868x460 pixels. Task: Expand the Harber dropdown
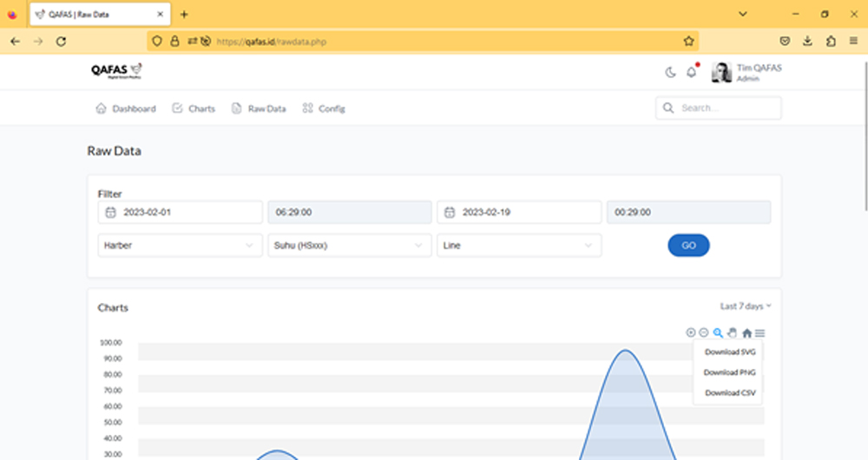(x=180, y=246)
